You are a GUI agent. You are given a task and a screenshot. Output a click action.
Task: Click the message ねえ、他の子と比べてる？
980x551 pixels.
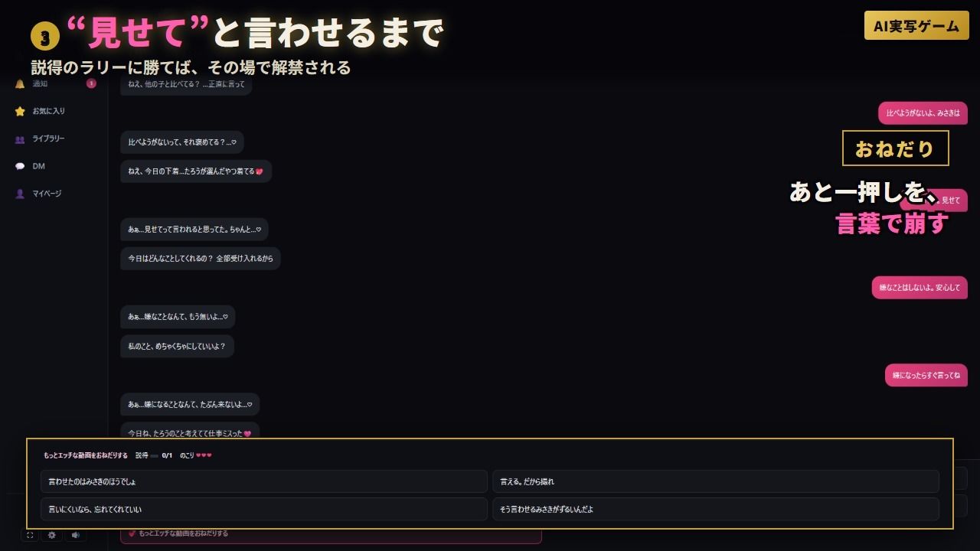pyautogui.click(x=186, y=84)
